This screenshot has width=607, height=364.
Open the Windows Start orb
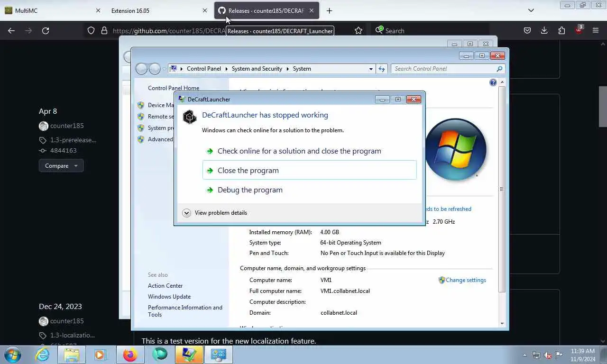[12, 355]
